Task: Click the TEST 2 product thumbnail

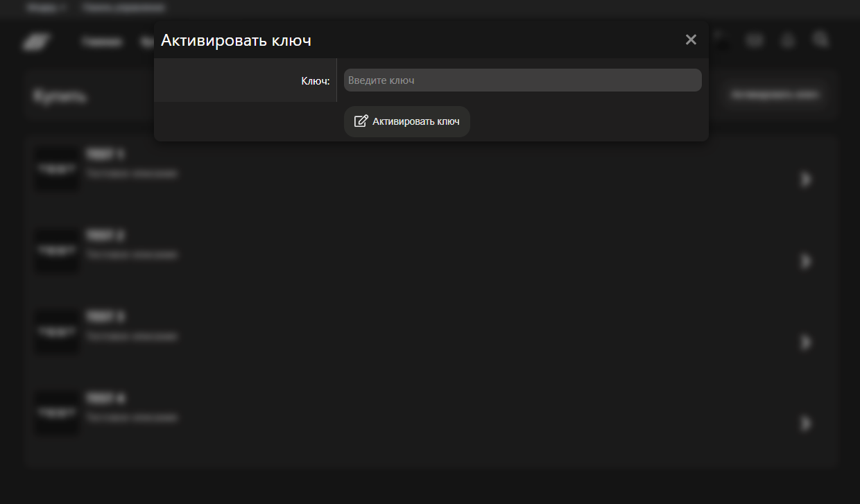Action: (57, 251)
